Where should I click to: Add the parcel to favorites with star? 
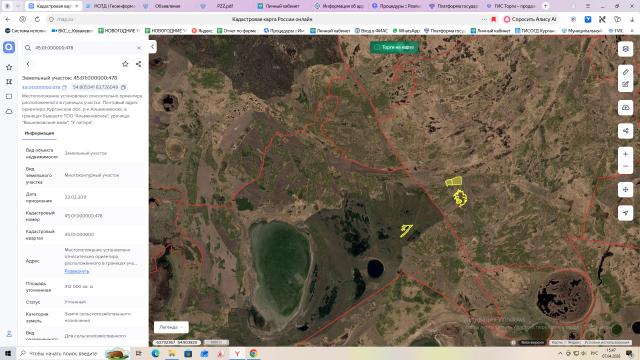click(x=125, y=64)
